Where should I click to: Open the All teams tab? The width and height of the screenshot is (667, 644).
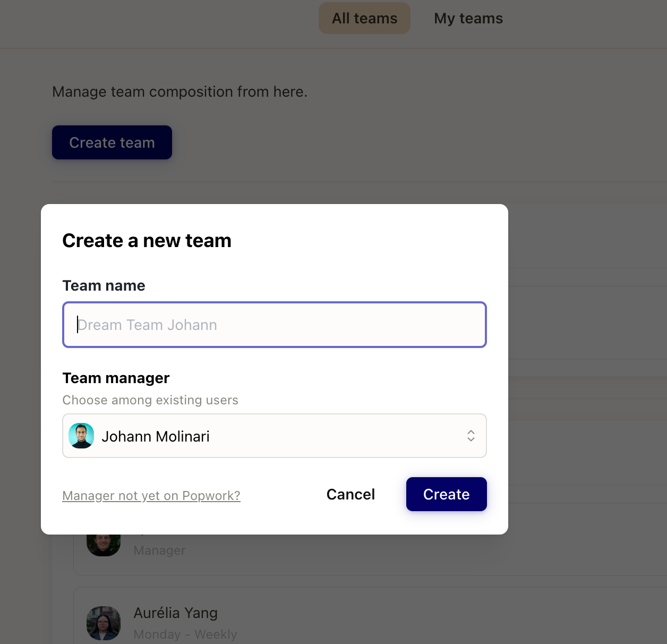tap(364, 18)
